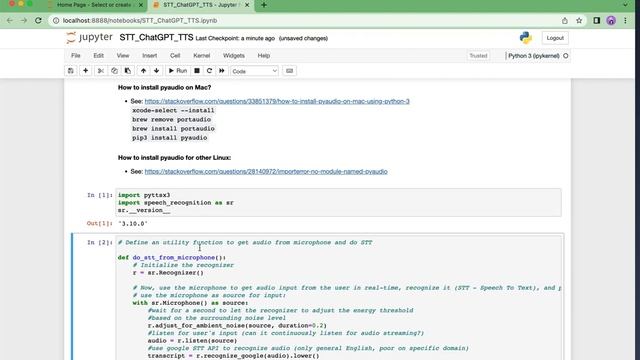Viewport: 640px width, 360px height.
Task: Open the Chrome three-dot menu
Action: point(625,20)
